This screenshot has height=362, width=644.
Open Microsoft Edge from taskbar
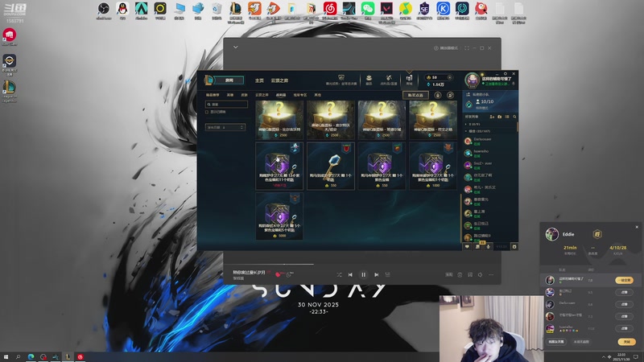point(31,357)
